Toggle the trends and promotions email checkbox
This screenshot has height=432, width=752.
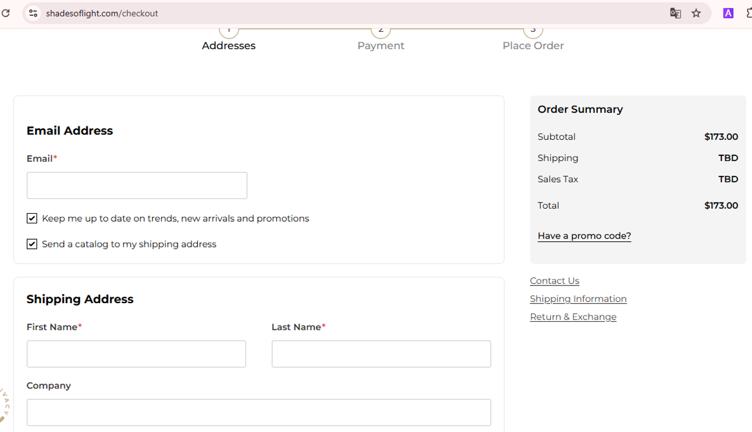pos(32,218)
